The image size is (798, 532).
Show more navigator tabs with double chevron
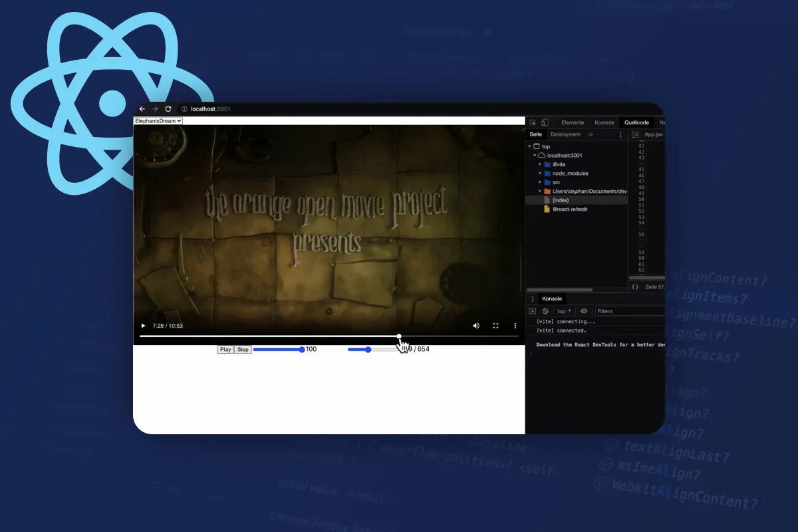coord(591,134)
